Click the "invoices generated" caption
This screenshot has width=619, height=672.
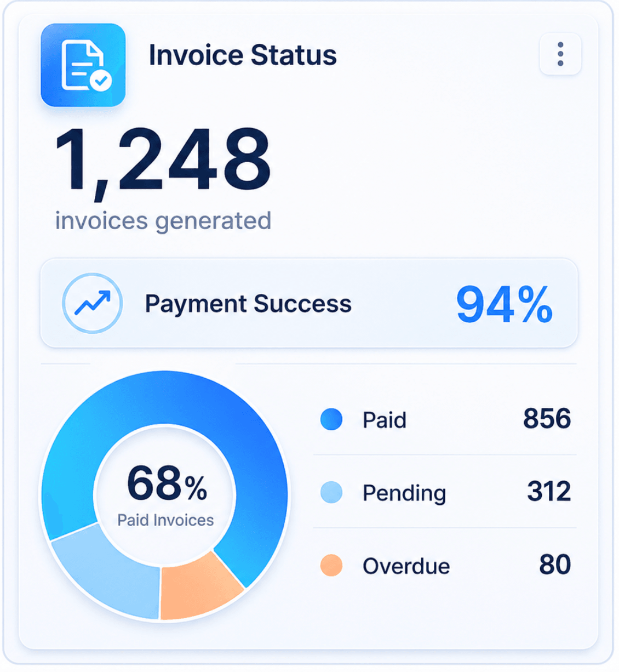tap(163, 221)
